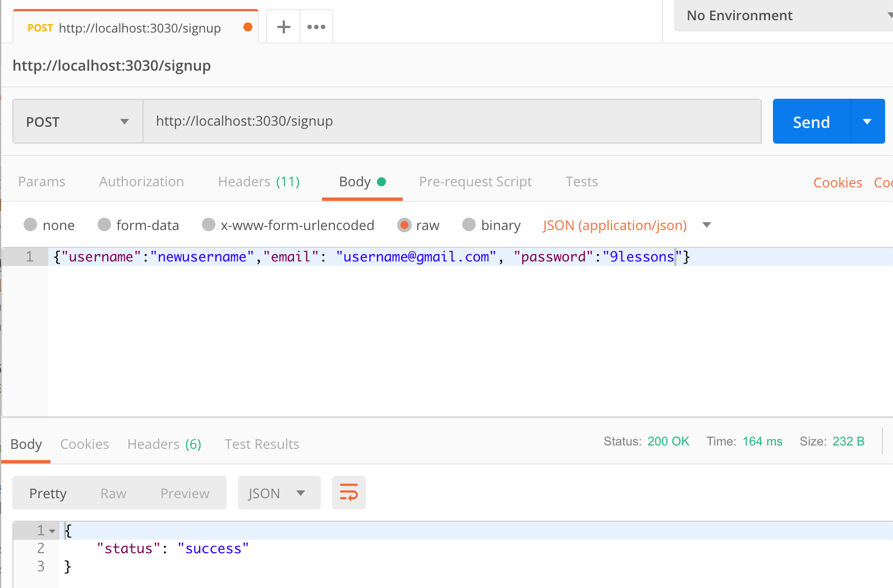Switch to the Authorization tab
The width and height of the screenshot is (893, 588).
141,182
